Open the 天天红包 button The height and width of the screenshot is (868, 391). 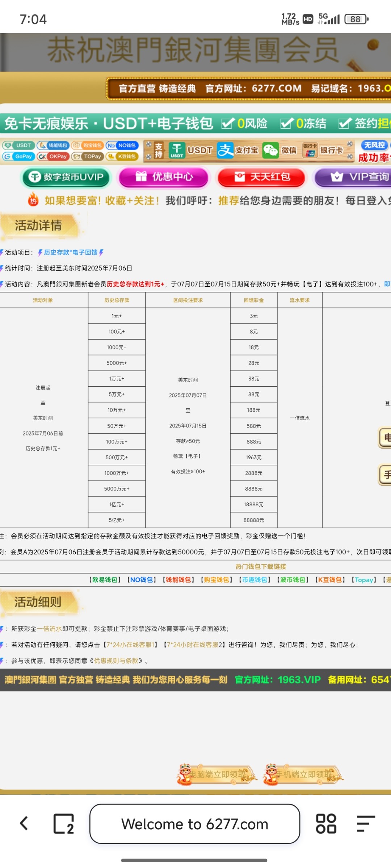coord(262,177)
